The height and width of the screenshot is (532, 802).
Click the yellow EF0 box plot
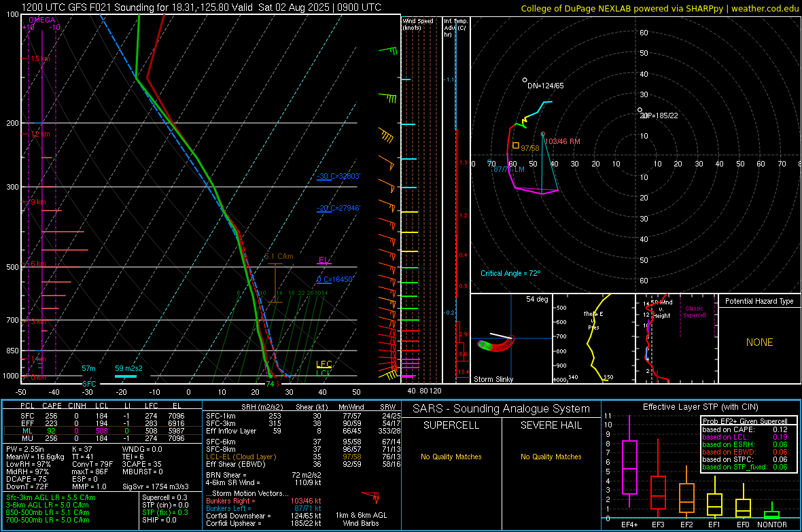743,502
